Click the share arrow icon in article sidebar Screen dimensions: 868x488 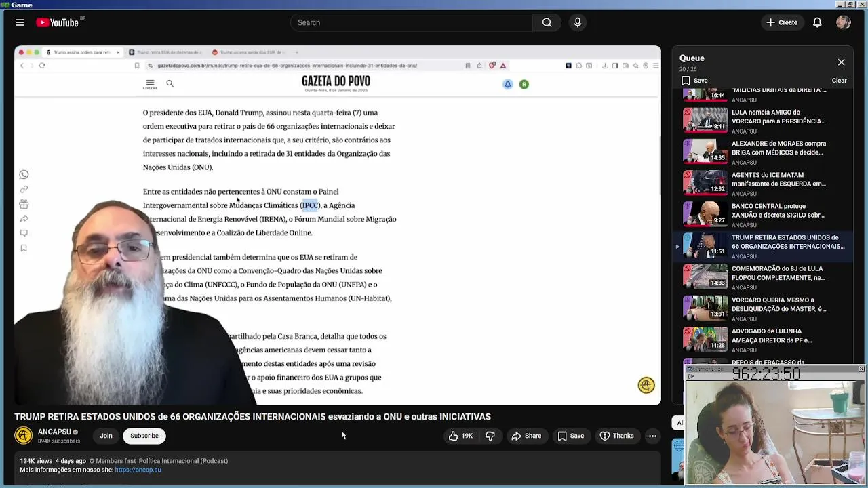(24, 219)
